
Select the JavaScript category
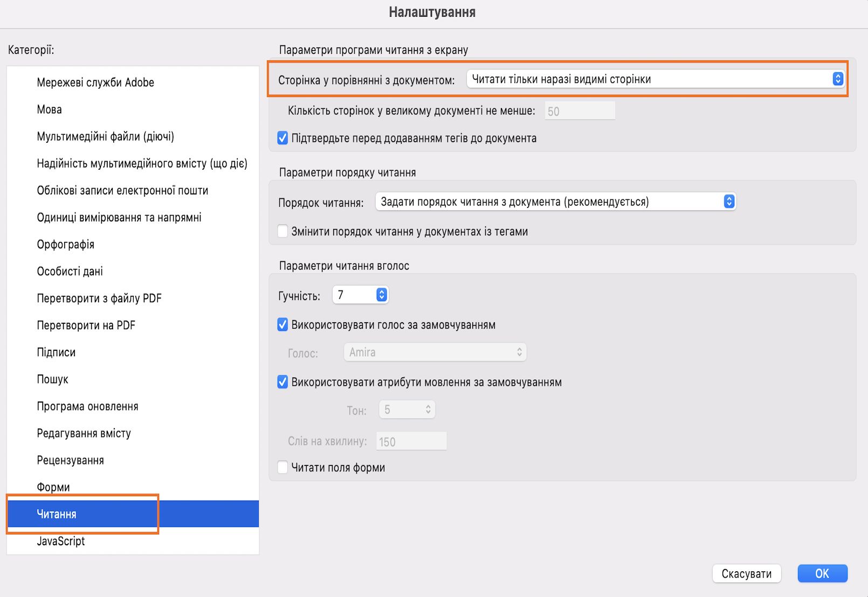click(x=61, y=541)
